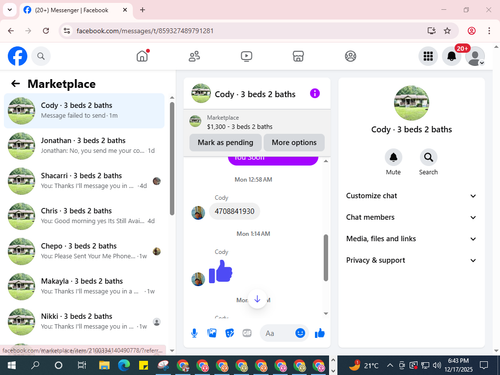
Task: Open the Jonathan - 3 beds 2 baths conversation
Action: 84,146
